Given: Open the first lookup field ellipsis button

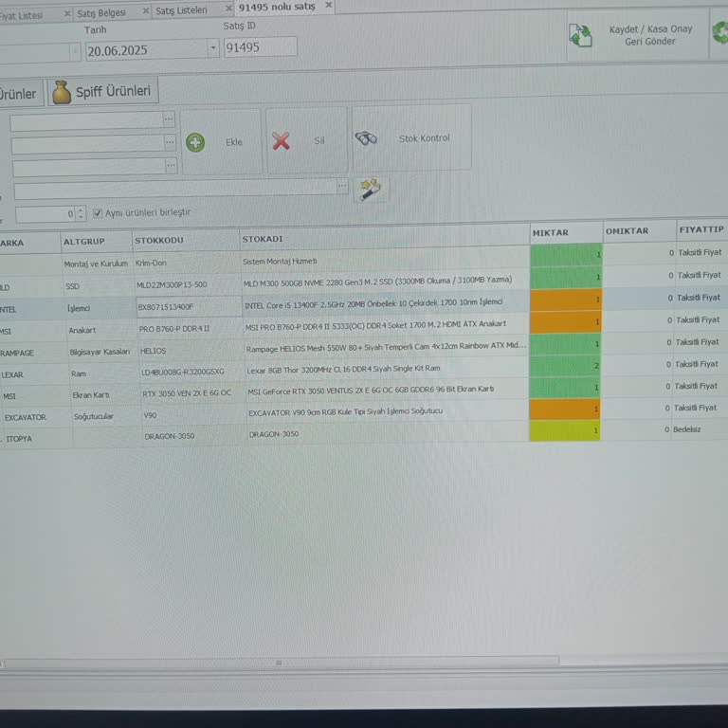Looking at the screenshot, I should [169, 119].
